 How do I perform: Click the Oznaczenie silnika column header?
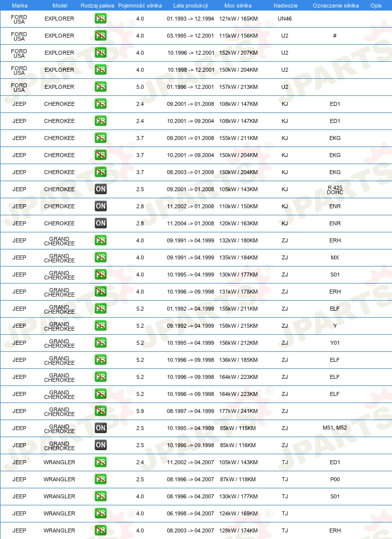point(336,6)
